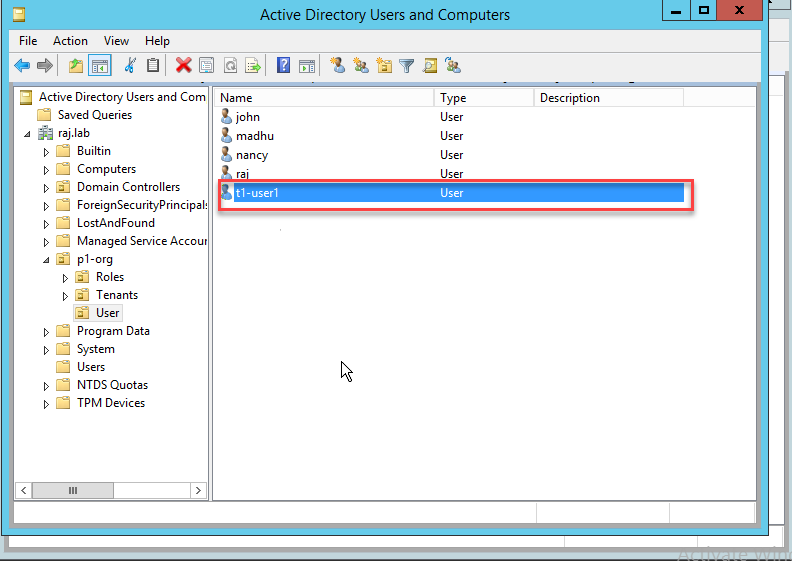Select the Roles OU
Screen dimensions: 792x561
pos(110,277)
